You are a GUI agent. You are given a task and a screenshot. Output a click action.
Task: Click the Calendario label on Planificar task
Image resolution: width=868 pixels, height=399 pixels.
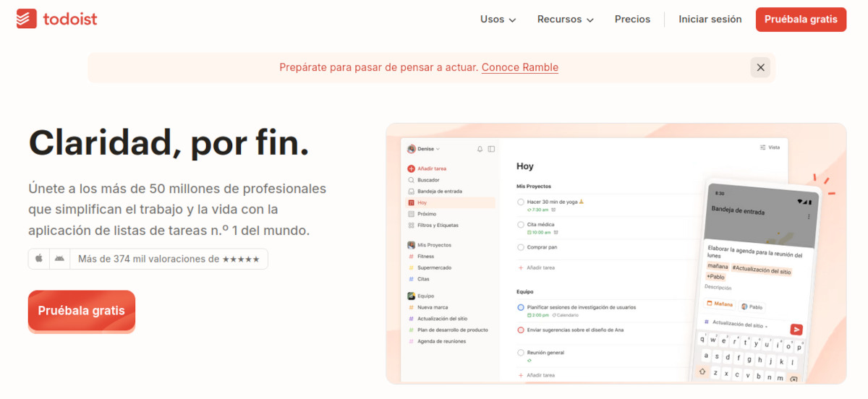[565, 314]
